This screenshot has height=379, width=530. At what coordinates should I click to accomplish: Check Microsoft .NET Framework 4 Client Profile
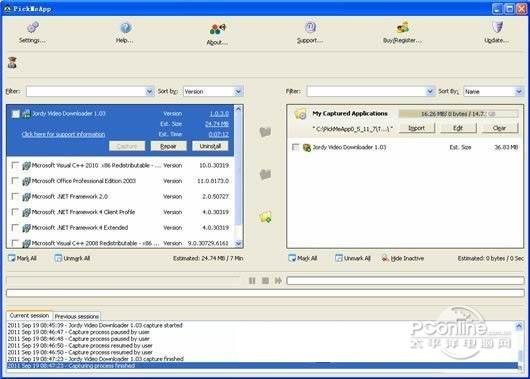point(15,212)
